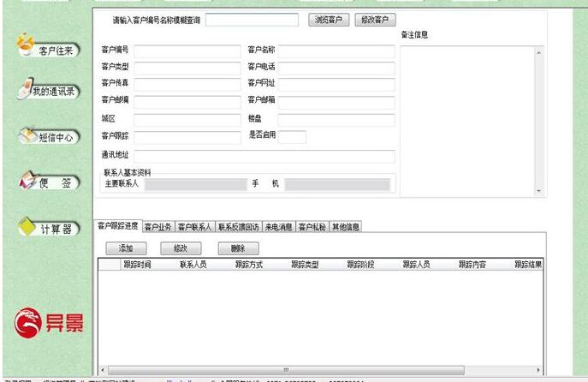Click the 客户传真 input field

[187, 85]
